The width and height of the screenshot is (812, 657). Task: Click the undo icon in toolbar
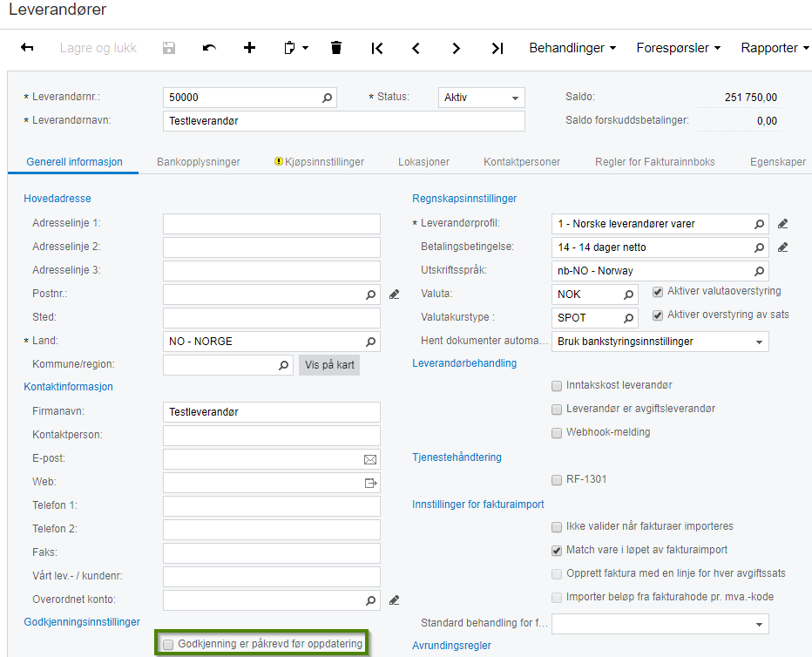209,48
